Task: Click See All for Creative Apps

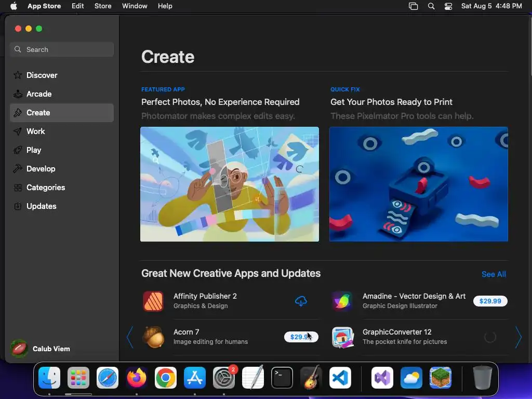Action: 494,274
